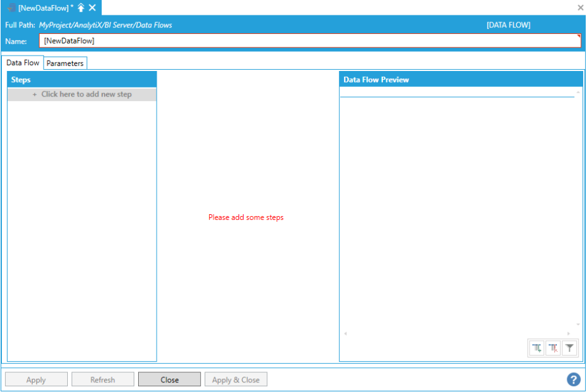
Task: Click here to add new step
Action: (x=82, y=94)
